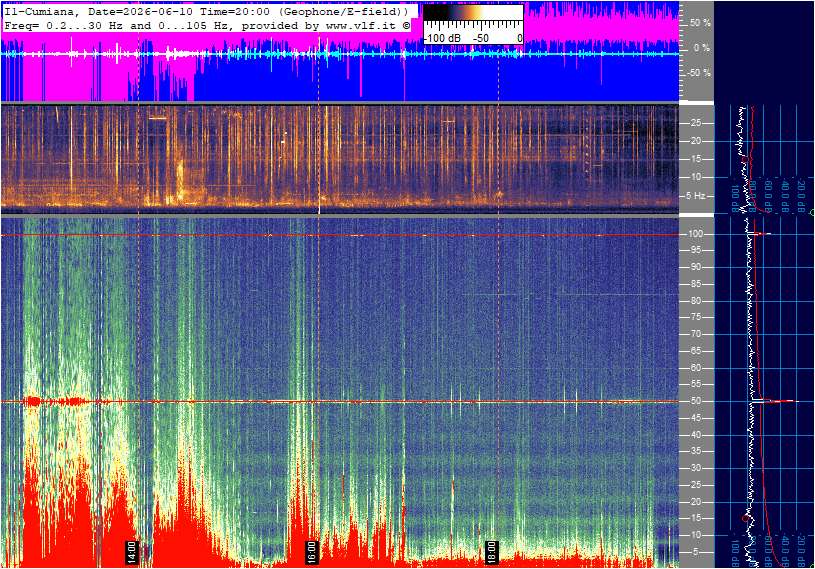Click the red circle marker in the geophone spectrum graph
The image size is (815, 569).
[x=745, y=159]
